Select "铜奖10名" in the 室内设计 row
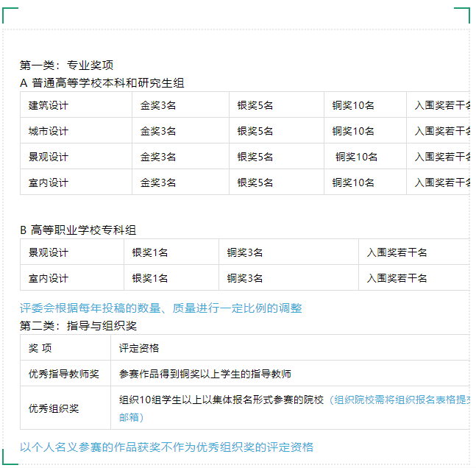Screen dimensions: 476x468 pos(353,183)
